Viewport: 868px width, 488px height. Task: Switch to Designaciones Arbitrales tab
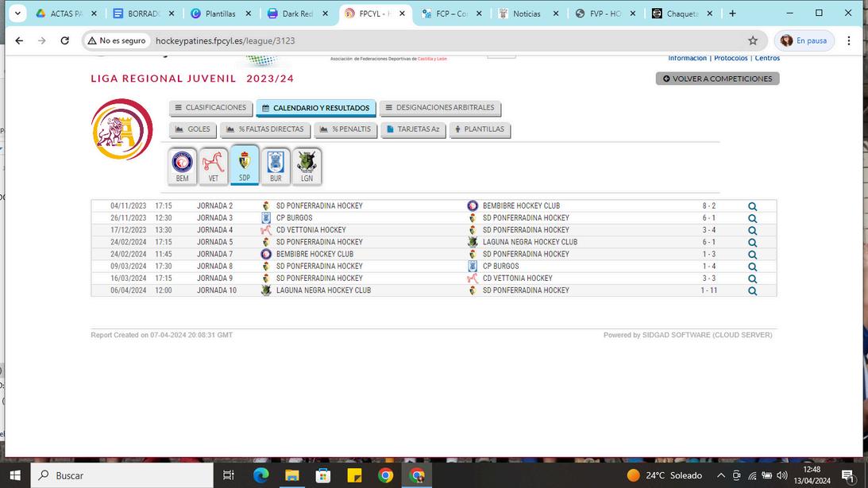pos(440,107)
